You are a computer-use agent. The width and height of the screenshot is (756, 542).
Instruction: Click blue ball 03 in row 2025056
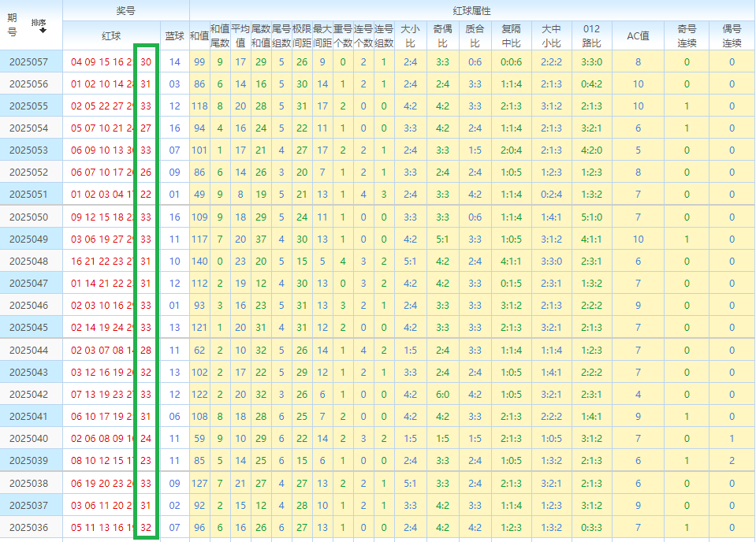(x=174, y=84)
